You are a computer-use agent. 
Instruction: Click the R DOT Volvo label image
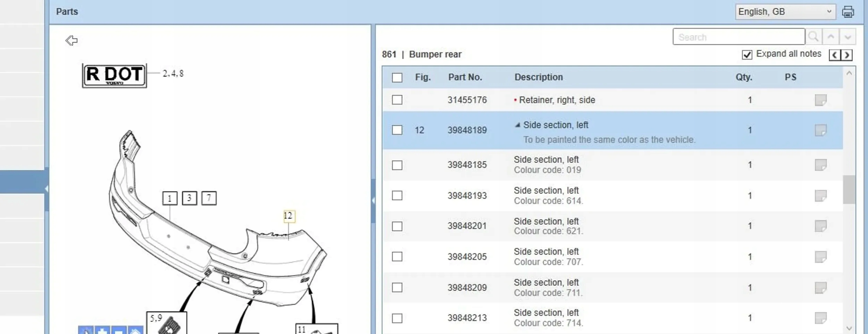[114, 75]
